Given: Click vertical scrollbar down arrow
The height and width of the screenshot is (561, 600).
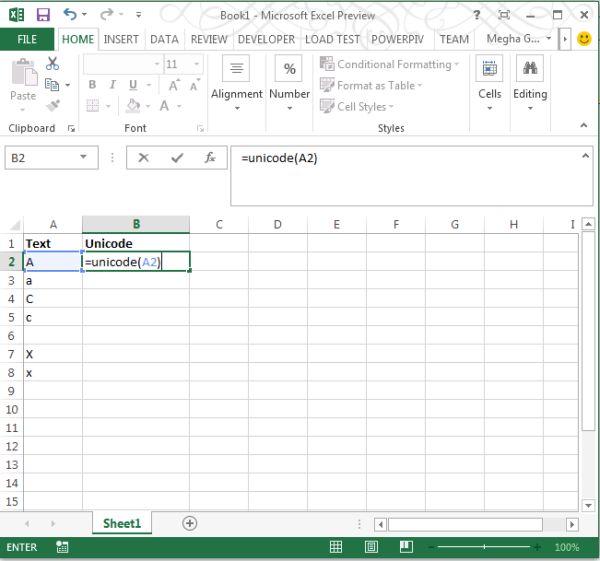Looking at the screenshot, I should [x=588, y=505].
